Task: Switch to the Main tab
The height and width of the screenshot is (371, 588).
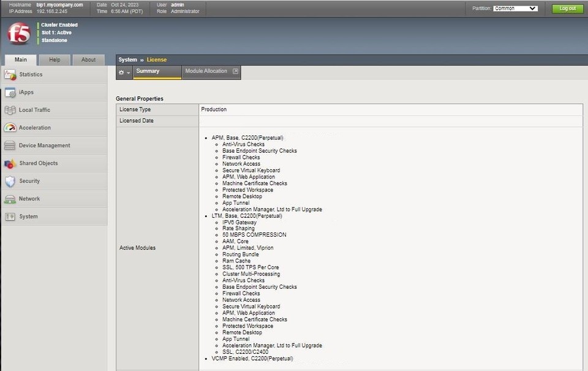Action: (x=21, y=59)
